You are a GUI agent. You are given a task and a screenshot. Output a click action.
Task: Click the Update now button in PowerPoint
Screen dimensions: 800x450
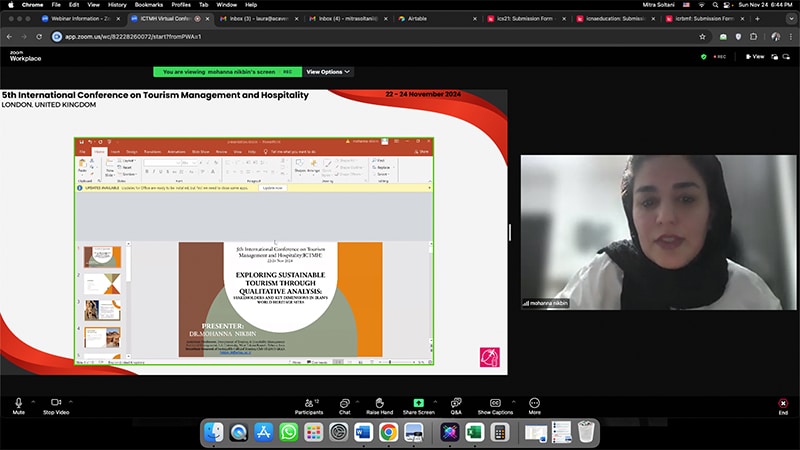coord(272,188)
